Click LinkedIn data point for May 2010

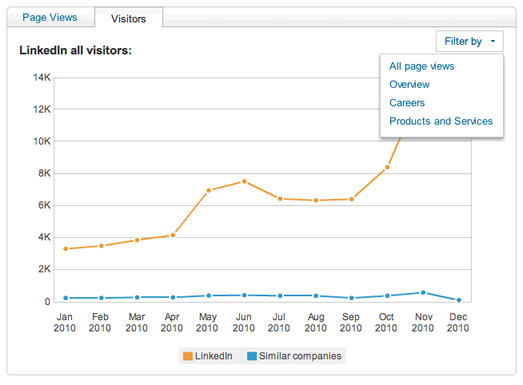[209, 190]
